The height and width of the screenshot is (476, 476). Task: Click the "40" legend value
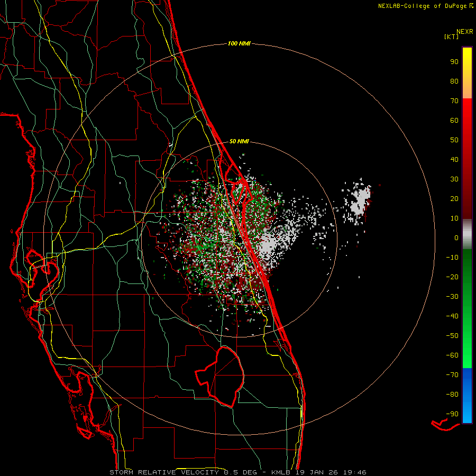pos(454,159)
